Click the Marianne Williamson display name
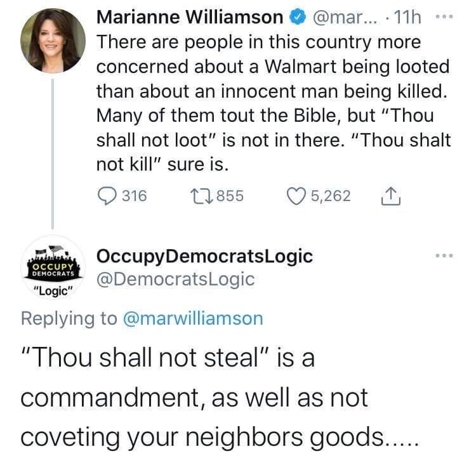 (189, 18)
